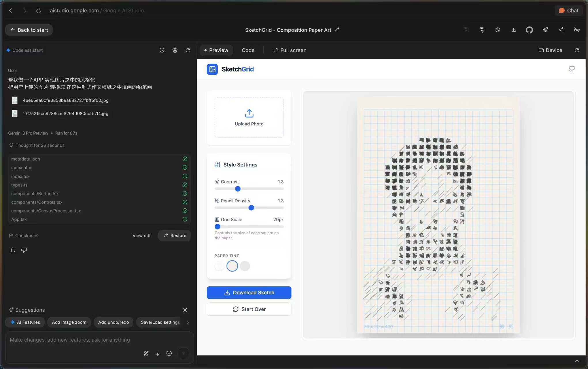The image size is (588, 369).
Task: Switch to the Code tab
Action: (x=248, y=50)
